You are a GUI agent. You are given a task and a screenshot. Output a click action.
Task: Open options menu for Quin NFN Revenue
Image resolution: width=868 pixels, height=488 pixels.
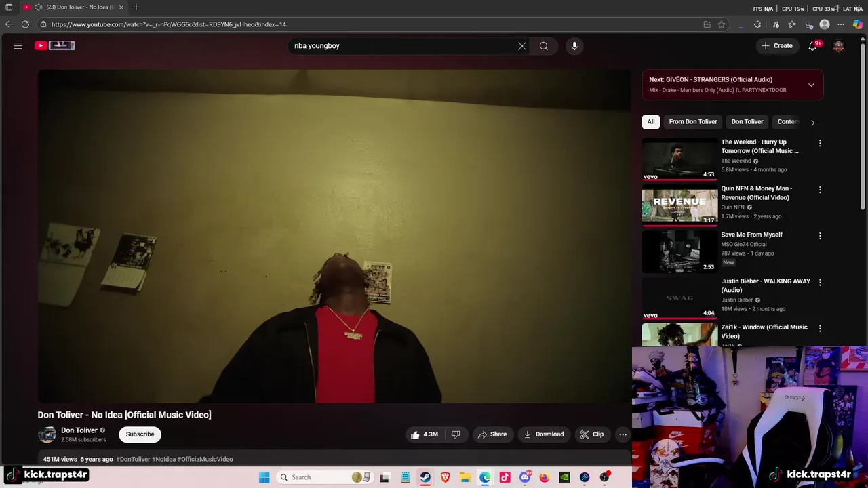(820, 190)
